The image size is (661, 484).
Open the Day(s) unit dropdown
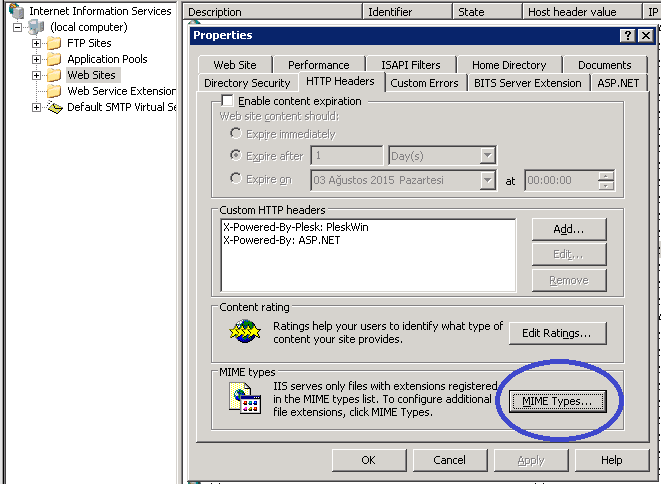point(487,156)
